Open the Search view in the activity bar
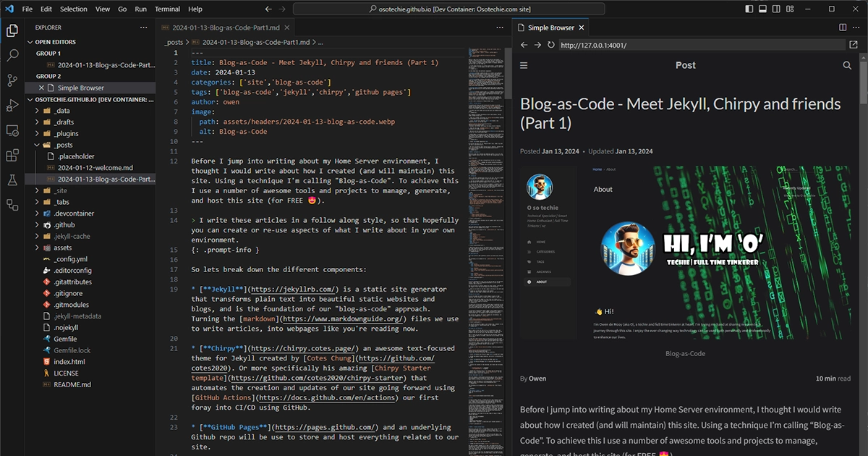The image size is (868, 456). click(12, 55)
